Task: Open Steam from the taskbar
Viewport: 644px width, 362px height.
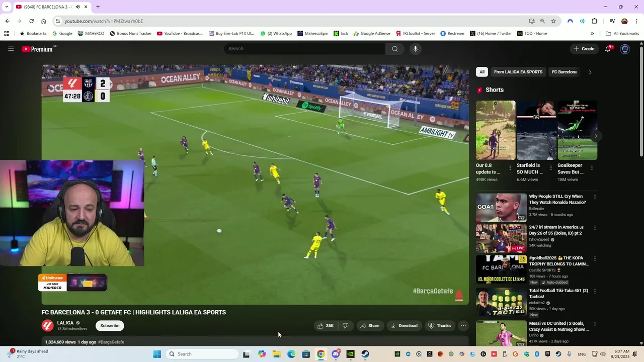Action: tap(365, 354)
